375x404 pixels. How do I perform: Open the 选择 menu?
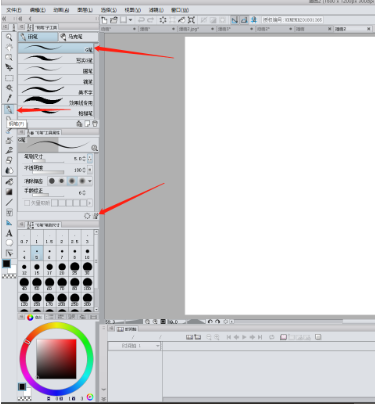(x=109, y=10)
